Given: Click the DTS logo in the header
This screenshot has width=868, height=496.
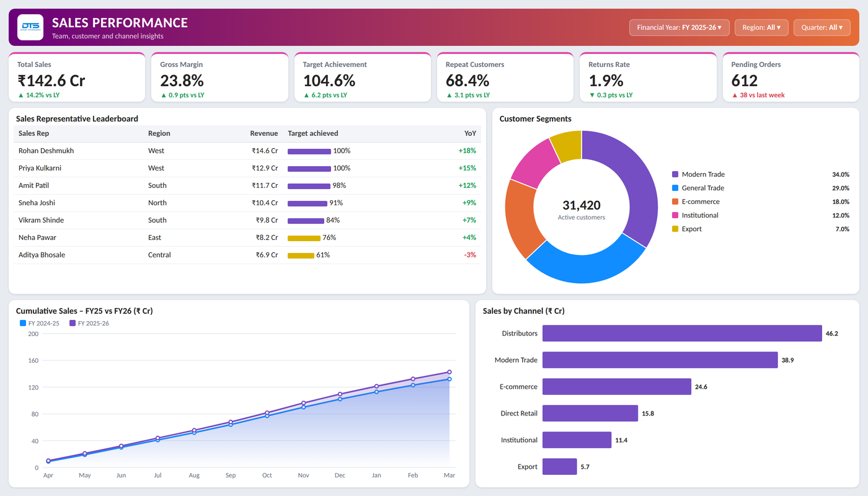Looking at the screenshot, I should pyautogui.click(x=30, y=27).
